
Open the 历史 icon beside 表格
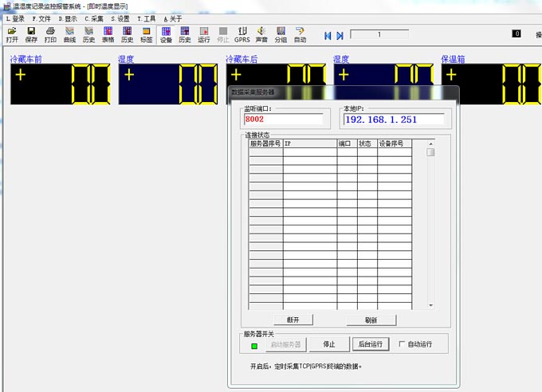128,35
